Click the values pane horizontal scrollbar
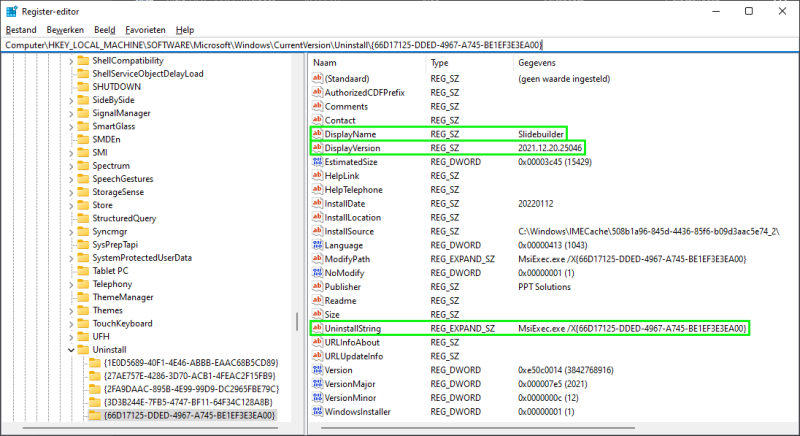The width and height of the screenshot is (800, 436). click(x=478, y=428)
